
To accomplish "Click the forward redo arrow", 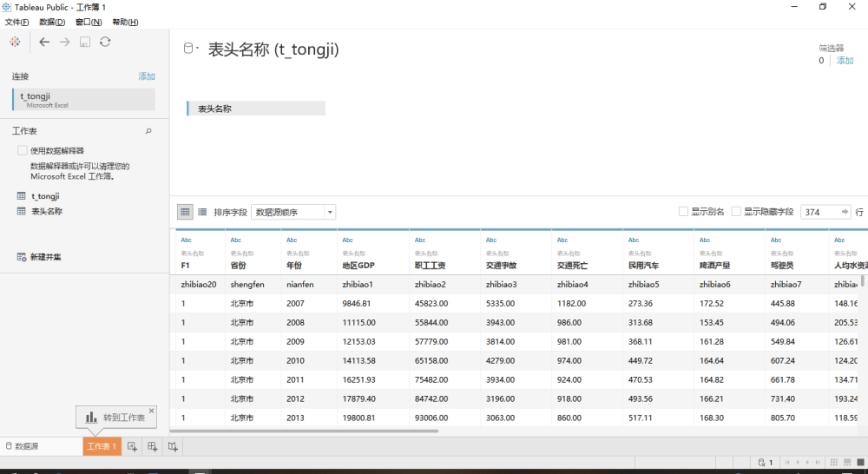I will [x=65, y=42].
